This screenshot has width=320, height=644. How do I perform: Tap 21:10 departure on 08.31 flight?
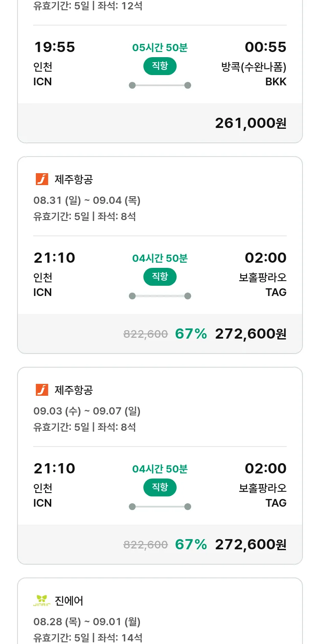[54, 258]
